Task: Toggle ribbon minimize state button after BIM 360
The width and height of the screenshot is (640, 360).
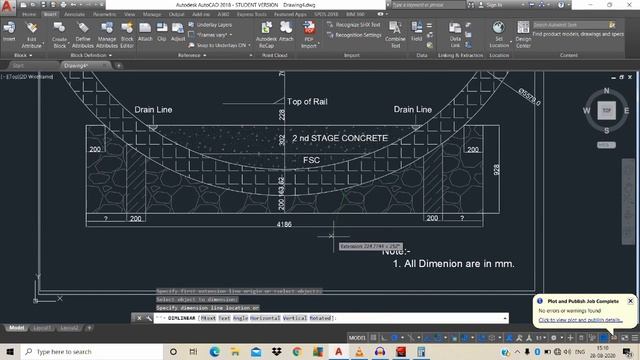Action: tap(380, 14)
